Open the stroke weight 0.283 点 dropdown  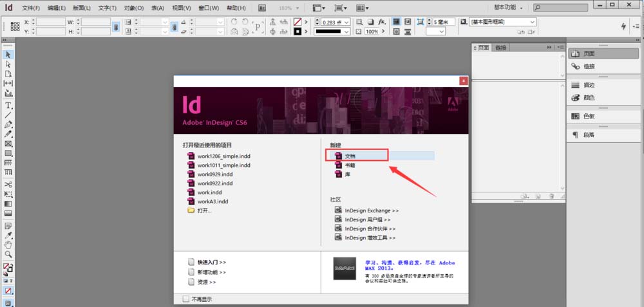click(347, 22)
